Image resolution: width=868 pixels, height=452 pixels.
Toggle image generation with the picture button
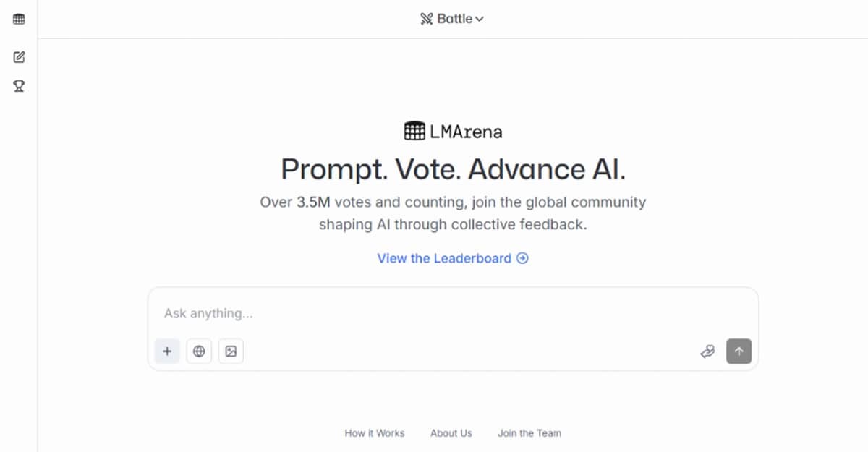pyautogui.click(x=231, y=351)
